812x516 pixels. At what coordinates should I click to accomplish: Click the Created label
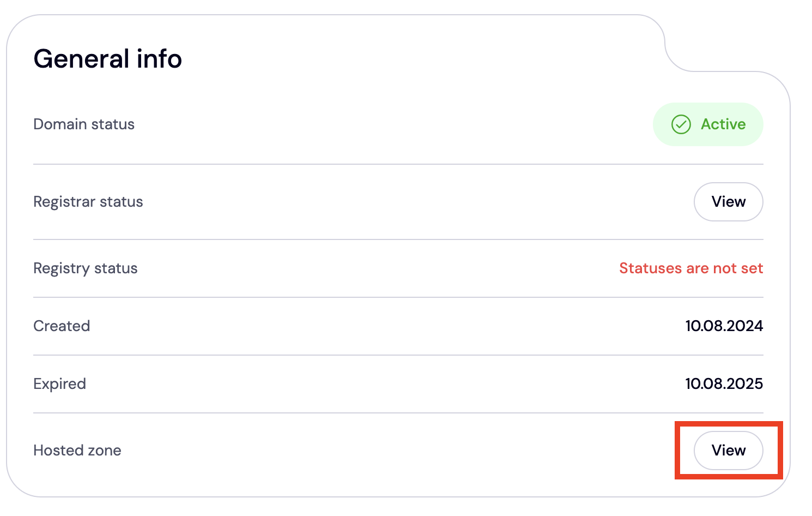pos(62,326)
